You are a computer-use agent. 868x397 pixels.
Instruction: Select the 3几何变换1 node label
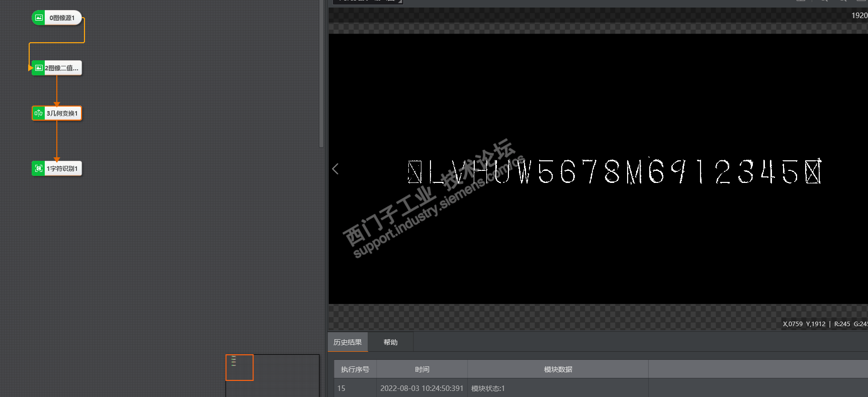[x=62, y=114]
